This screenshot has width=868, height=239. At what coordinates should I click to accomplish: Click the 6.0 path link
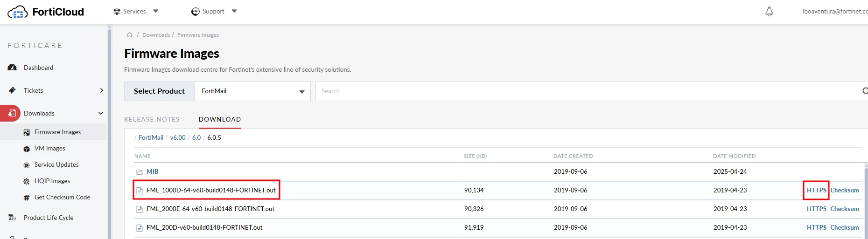tap(196, 137)
